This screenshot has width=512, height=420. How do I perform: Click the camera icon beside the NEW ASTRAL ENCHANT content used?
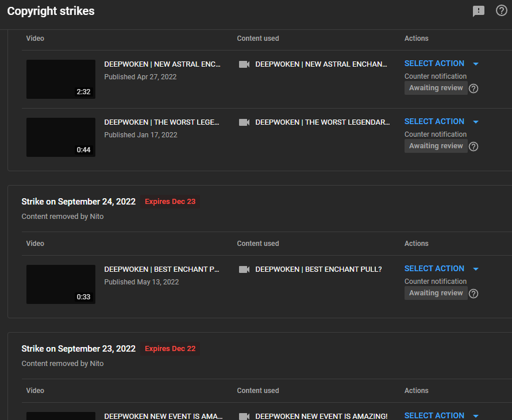point(244,64)
